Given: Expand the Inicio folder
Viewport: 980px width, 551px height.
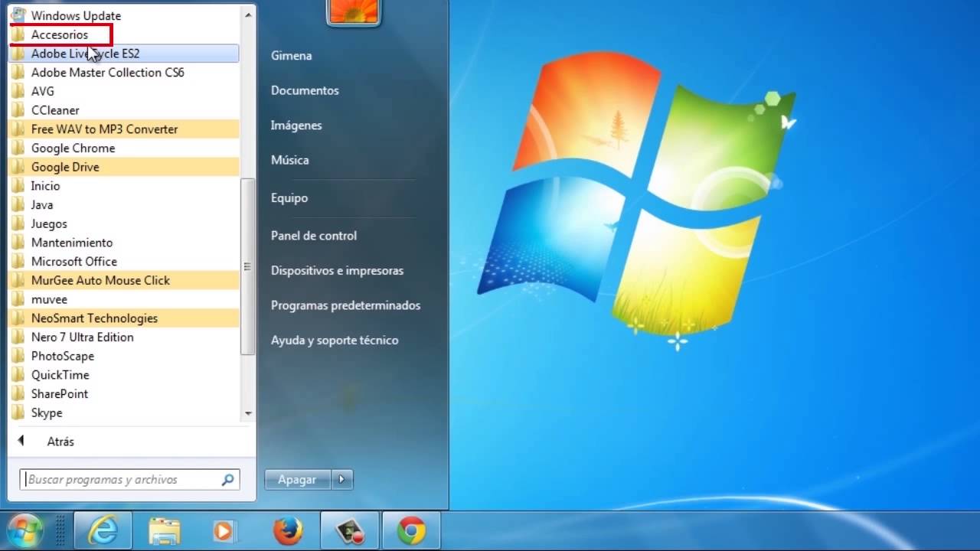Looking at the screenshot, I should 125,185.
